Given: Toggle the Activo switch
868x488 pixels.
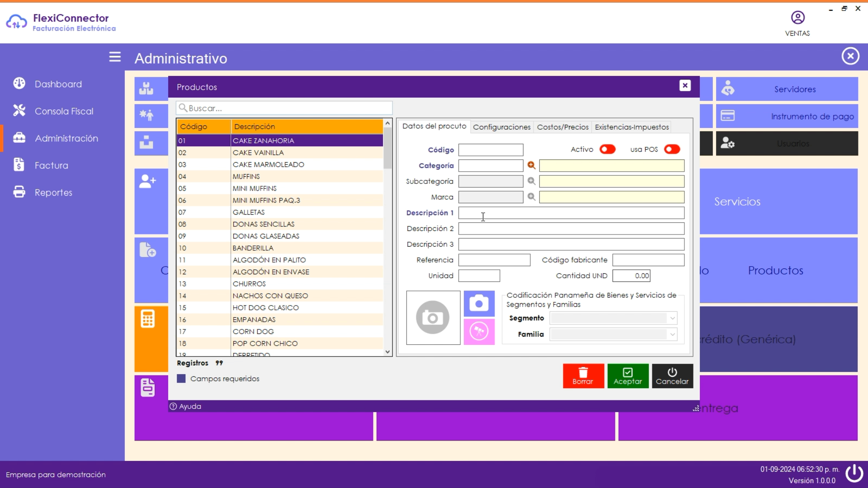Looking at the screenshot, I should pyautogui.click(x=607, y=149).
